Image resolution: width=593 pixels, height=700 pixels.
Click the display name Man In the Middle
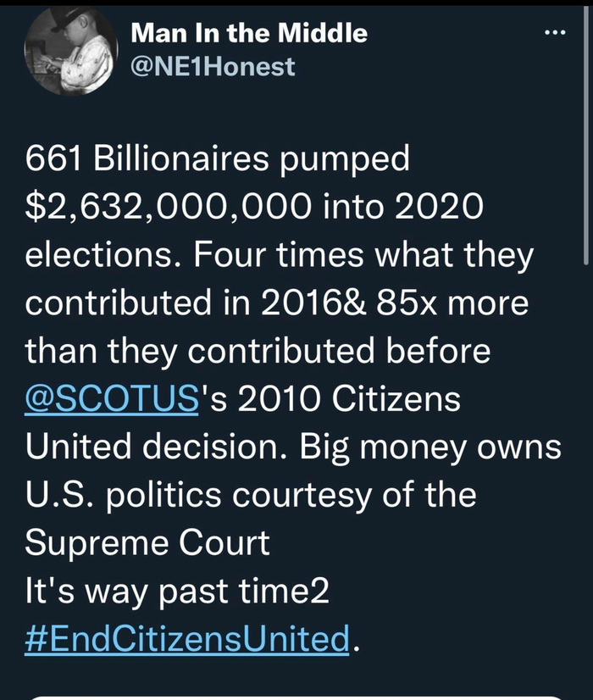click(249, 34)
